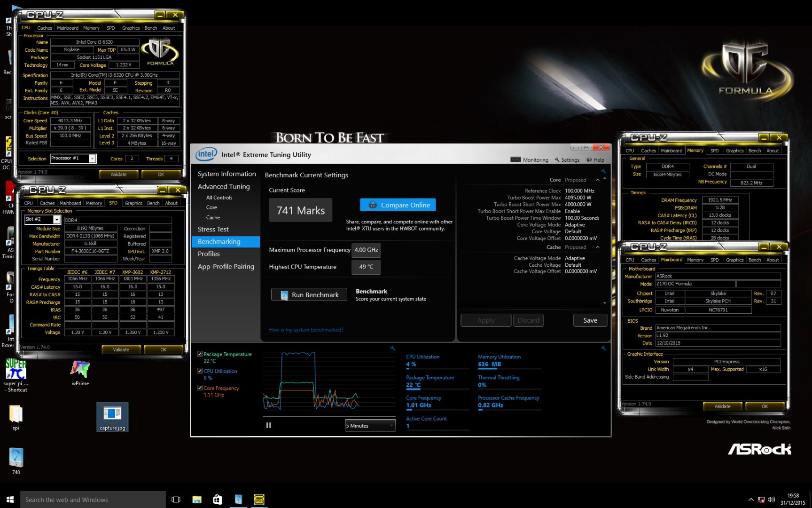Click the 'Z170 OC Formula' model field
This screenshot has width=812, height=508.
[695, 284]
